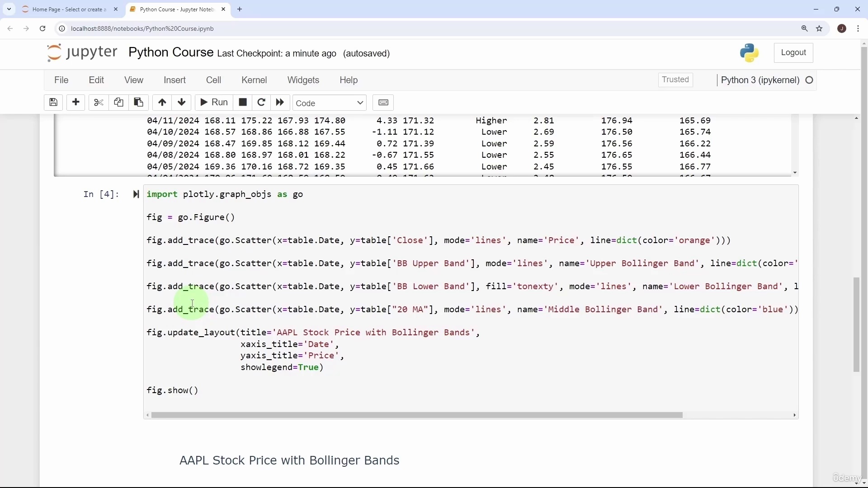Switch to the Python Course notebook tab
This screenshot has height=488, width=868.
pos(177,9)
